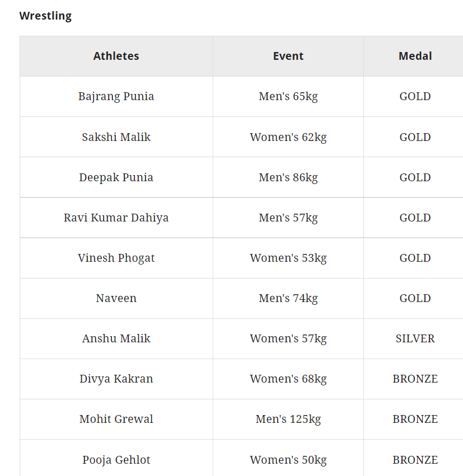The width and height of the screenshot is (463, 476).
Task: Click the Athletes column header
Action: [x=116, y=56]
